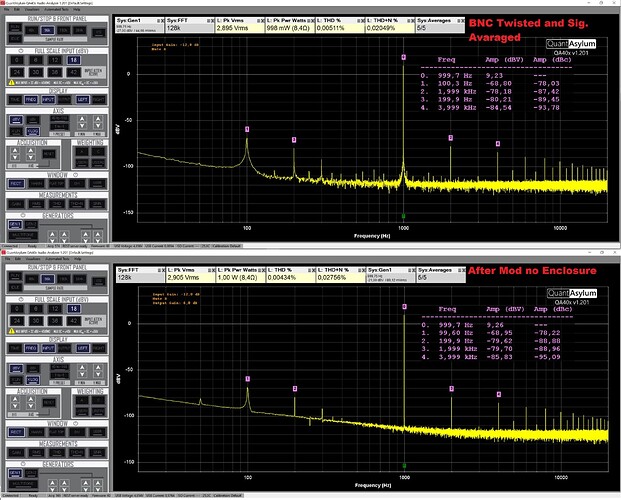This screenshot has height=500, width=621.
Task: Close the Sys:Averages tile in BNC Twisted window
Action: [462, 21]
